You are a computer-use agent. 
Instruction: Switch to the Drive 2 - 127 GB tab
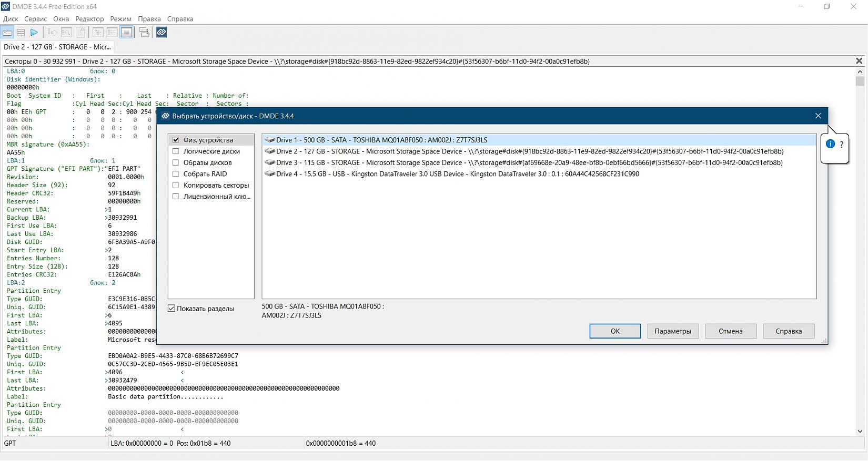[57, 47]
